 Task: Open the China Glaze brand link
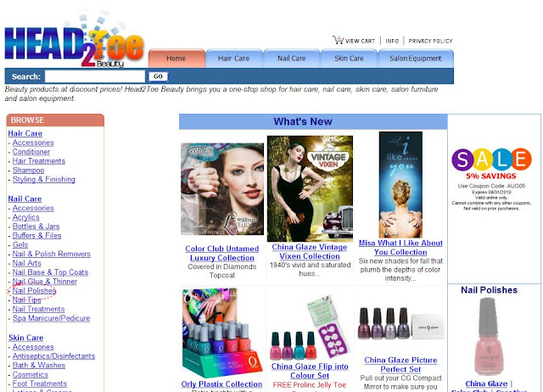[x=486, y=384]
